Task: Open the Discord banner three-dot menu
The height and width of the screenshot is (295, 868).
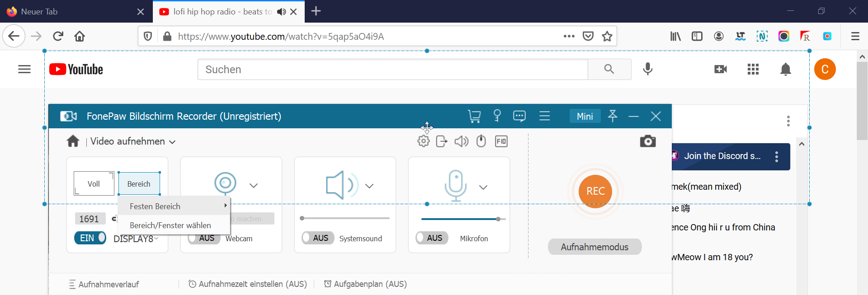Action: coord(777,157)
